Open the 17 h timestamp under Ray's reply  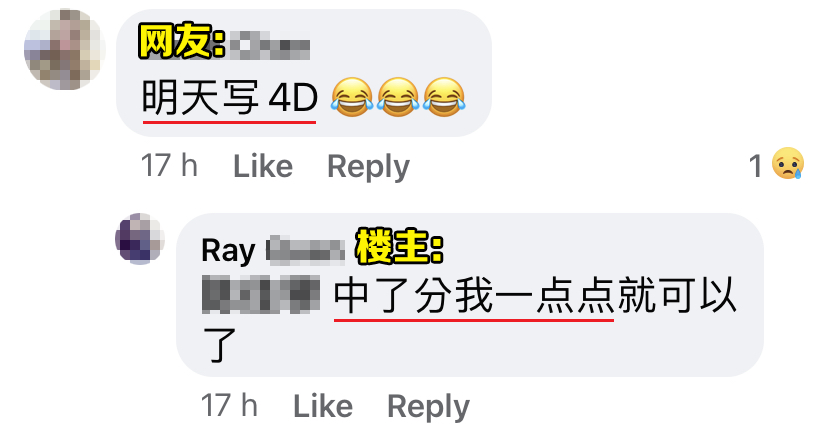(x=229, y=405)
